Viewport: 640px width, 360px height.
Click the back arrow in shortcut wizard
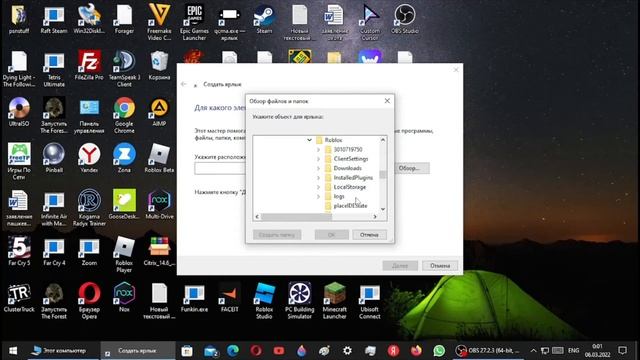184,84
